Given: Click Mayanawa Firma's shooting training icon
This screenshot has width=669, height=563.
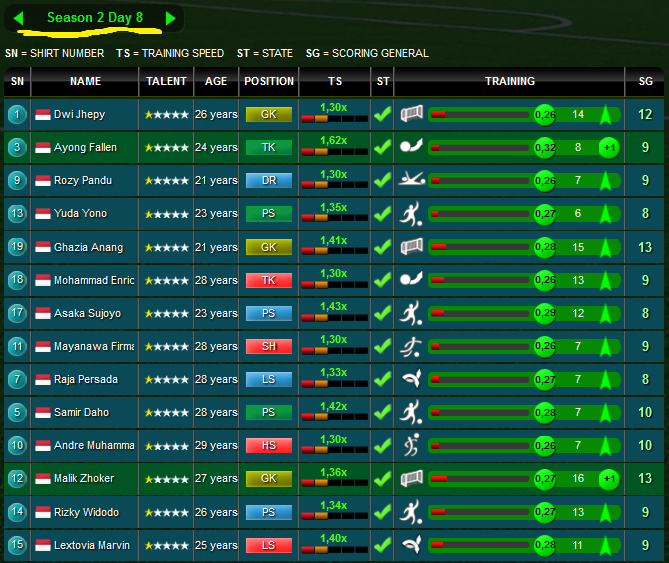Looking at the screenshot, I should pyautogui.click(x=411, y=346).
